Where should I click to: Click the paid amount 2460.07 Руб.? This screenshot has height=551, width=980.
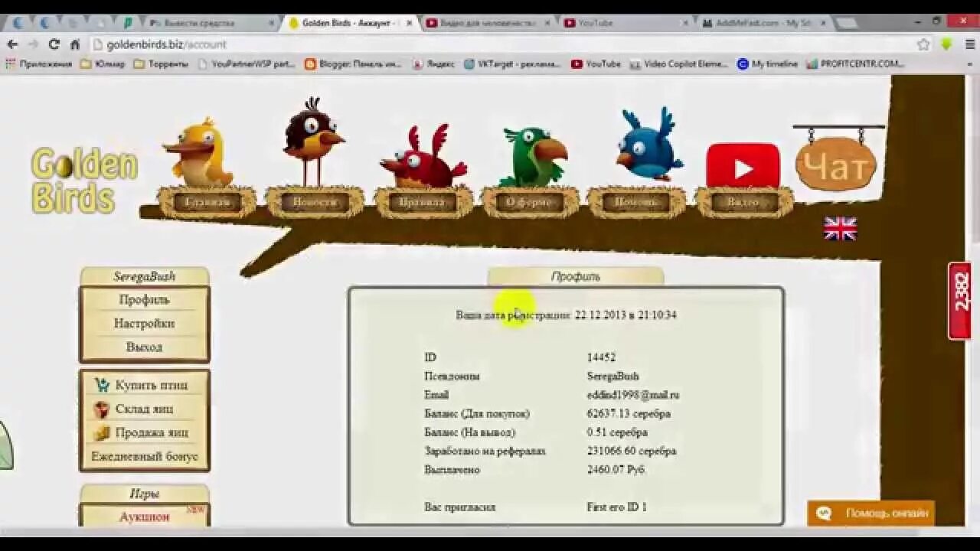pyautogui.click(x=616, y=470)
